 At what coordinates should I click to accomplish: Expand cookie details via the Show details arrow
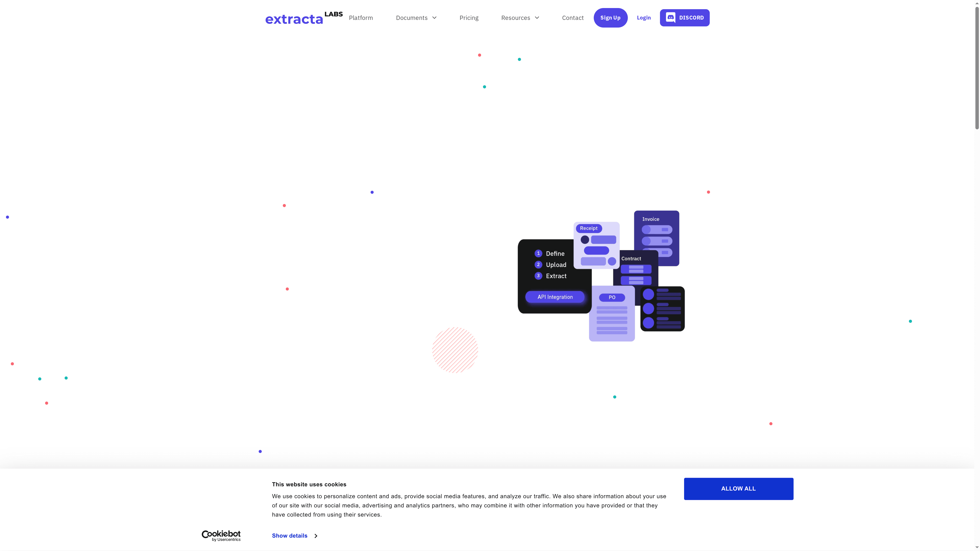316,536
